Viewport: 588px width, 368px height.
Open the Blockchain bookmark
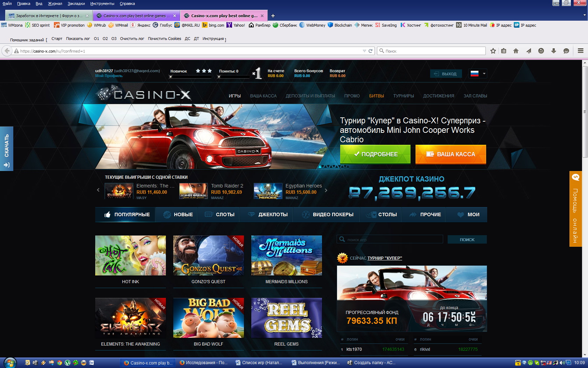coord(340,25)
